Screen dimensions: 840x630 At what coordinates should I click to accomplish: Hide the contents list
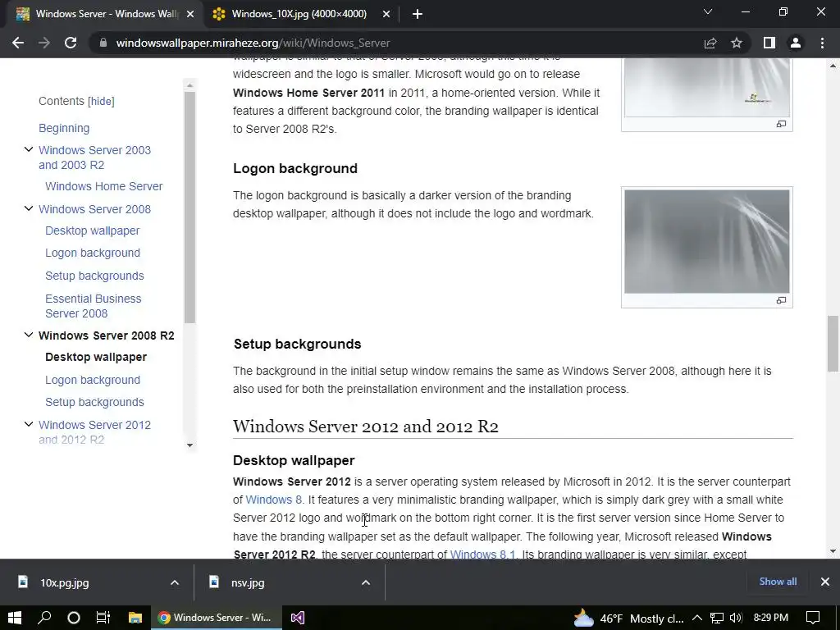pos(101,101)
